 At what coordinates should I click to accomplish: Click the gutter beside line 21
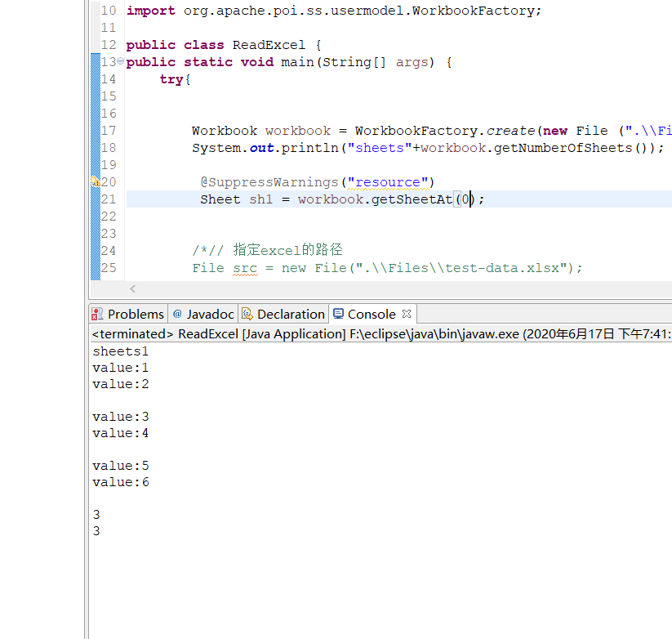pos(92,199)
